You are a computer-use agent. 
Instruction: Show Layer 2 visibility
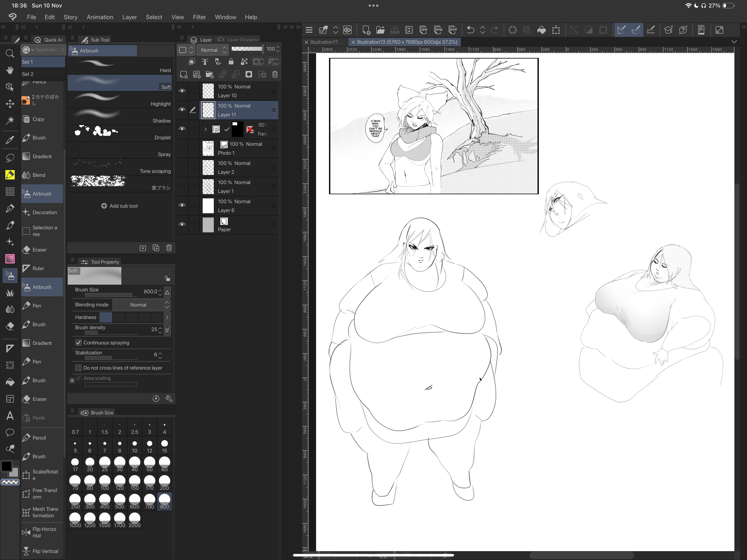pos(182,168)
